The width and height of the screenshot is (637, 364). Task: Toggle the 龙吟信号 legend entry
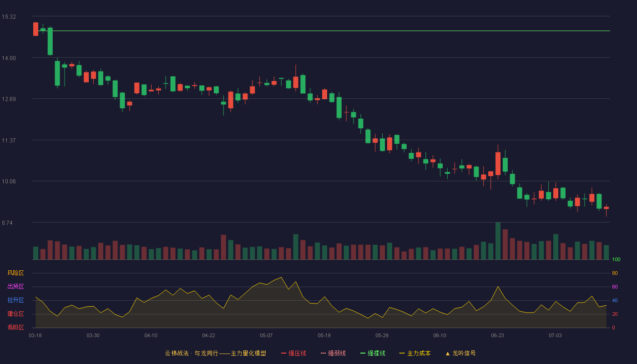[460, 353]
